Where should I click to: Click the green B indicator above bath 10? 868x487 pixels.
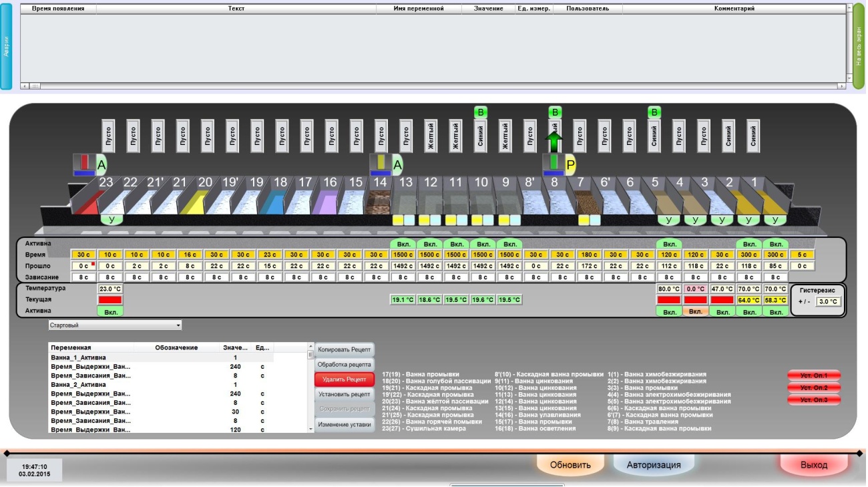480,112
